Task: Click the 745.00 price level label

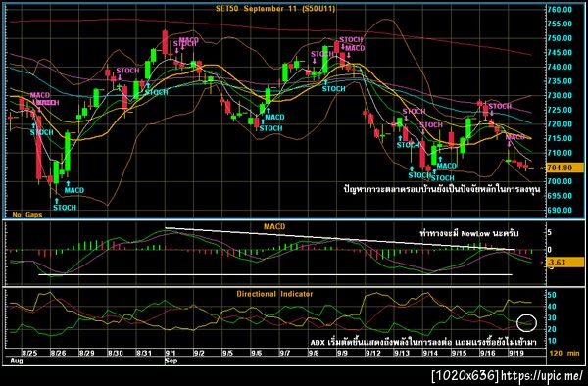Action: (560, 53)
